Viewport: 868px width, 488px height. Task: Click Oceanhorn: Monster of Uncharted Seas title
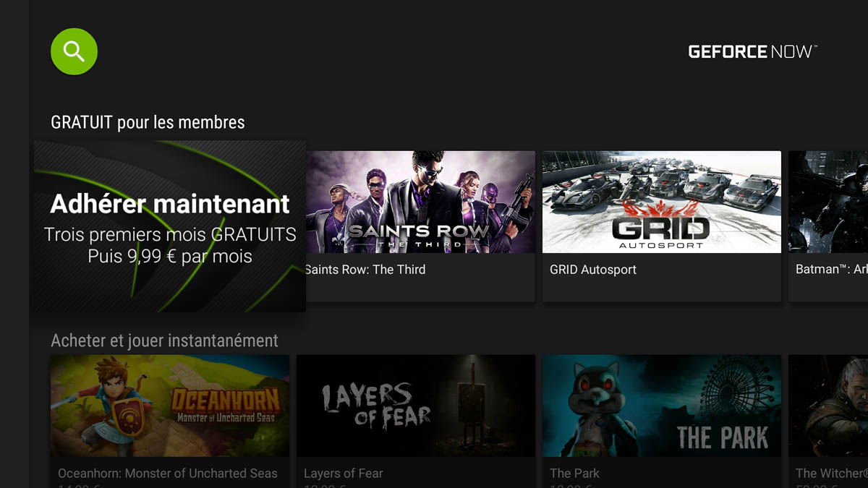click(168, 474)
